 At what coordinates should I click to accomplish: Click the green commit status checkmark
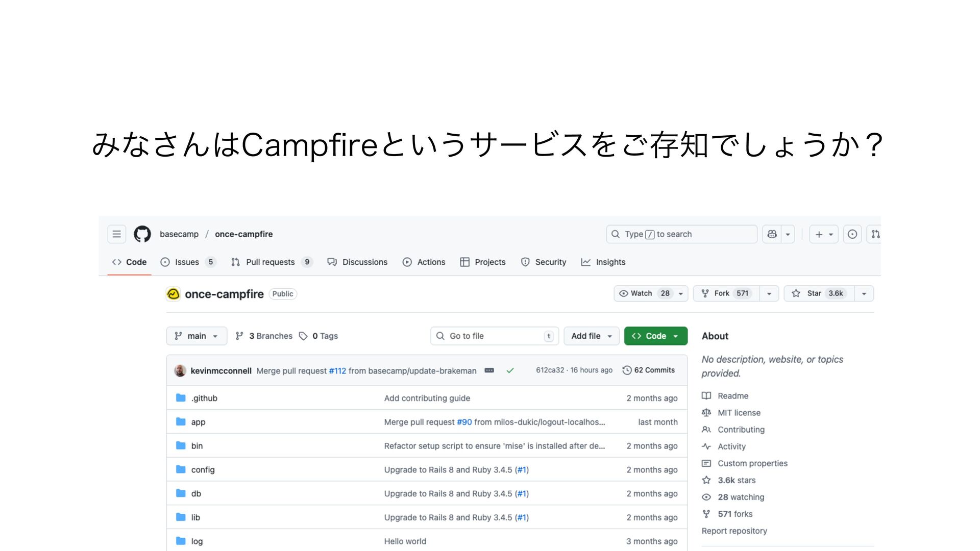coord(510,370)
